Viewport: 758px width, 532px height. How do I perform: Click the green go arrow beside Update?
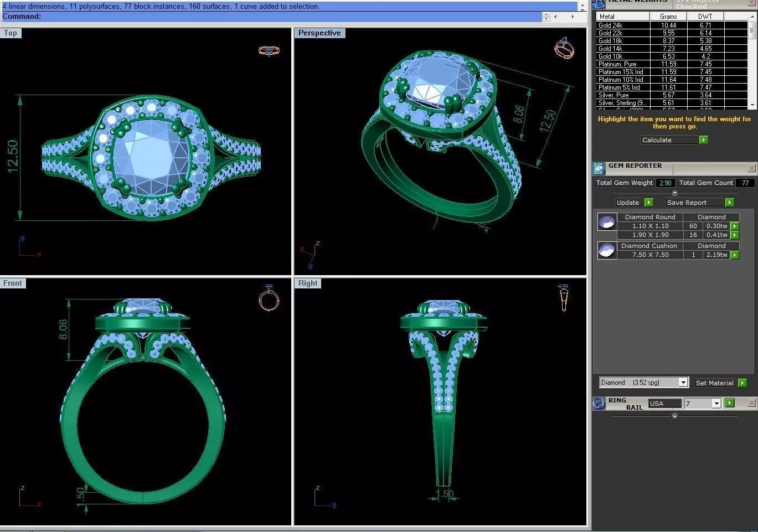(649, 203)
